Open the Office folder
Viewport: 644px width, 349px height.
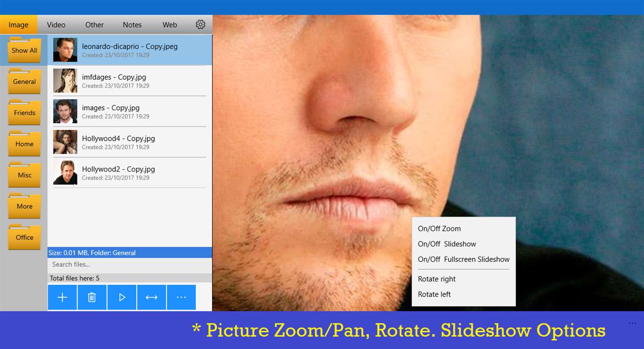[x=25, y=237]
